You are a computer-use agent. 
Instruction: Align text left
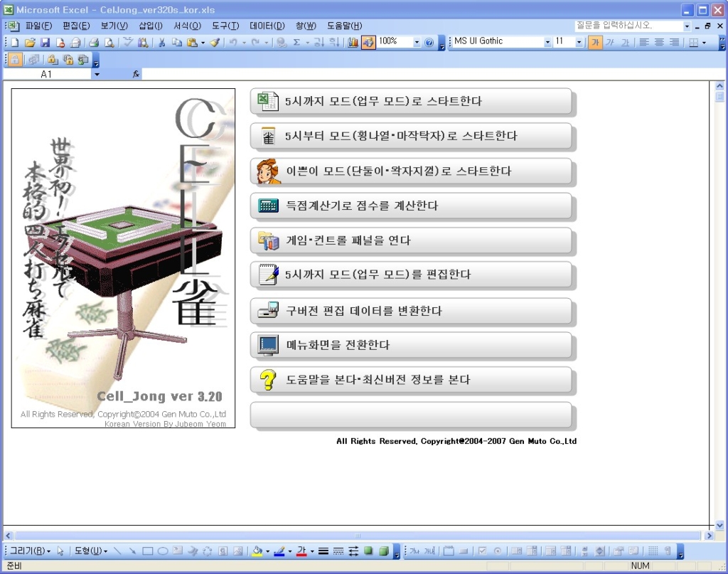(x=644, y=42)
